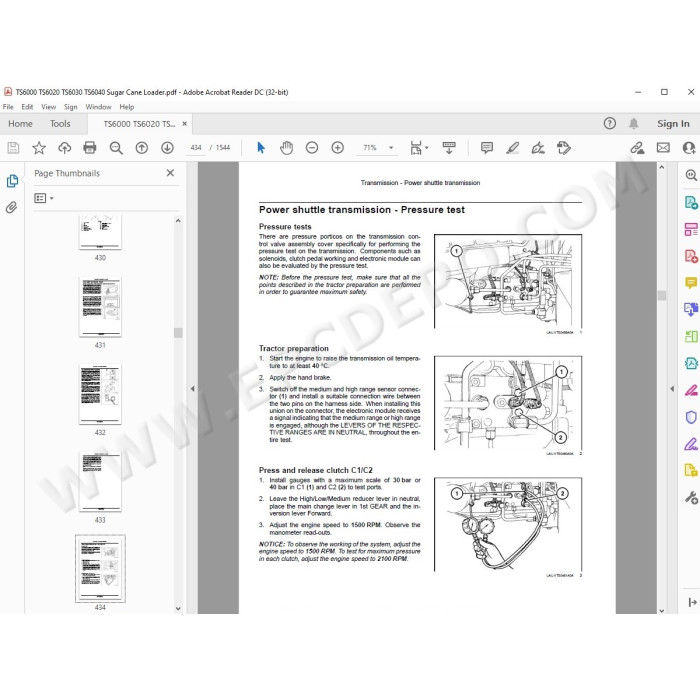Open the View menu
The image size is (700, 700).
(49, 107)
